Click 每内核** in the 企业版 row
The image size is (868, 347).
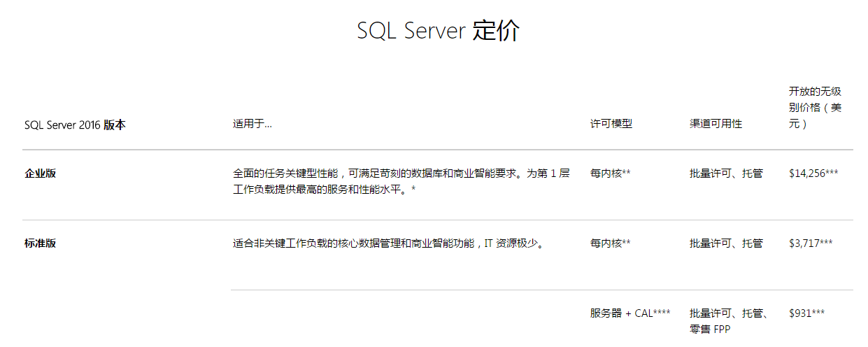coord(610,173)
